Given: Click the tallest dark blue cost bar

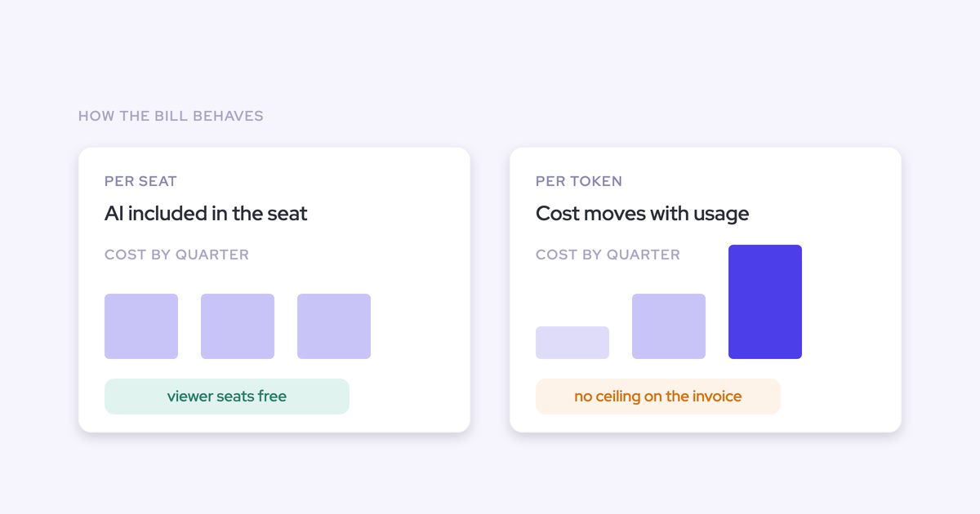Looking at the screenshot, I should [x=765, y=302].
